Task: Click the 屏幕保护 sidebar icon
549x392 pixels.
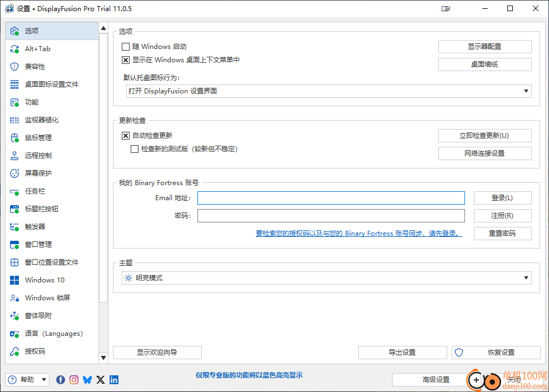Action: [14, 173]
